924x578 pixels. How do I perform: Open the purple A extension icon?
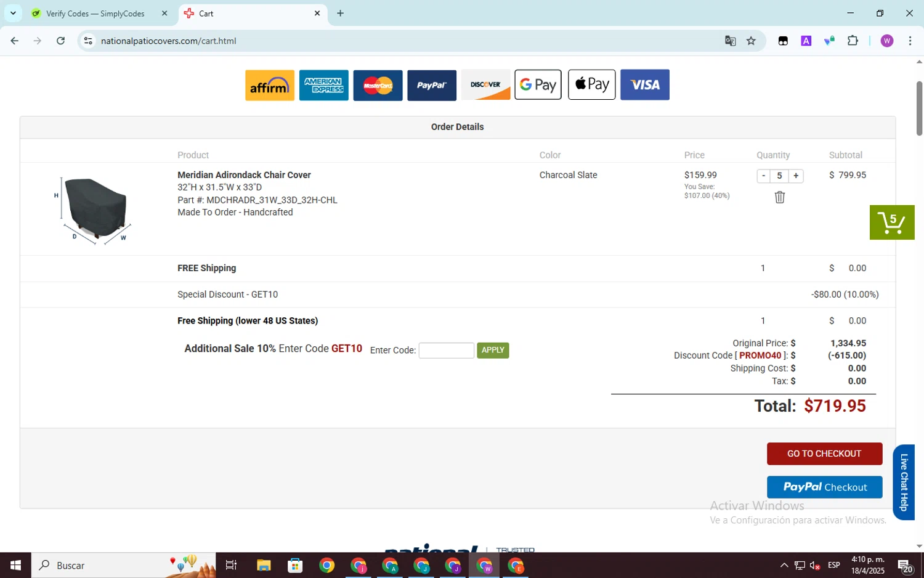pos(806,41)
